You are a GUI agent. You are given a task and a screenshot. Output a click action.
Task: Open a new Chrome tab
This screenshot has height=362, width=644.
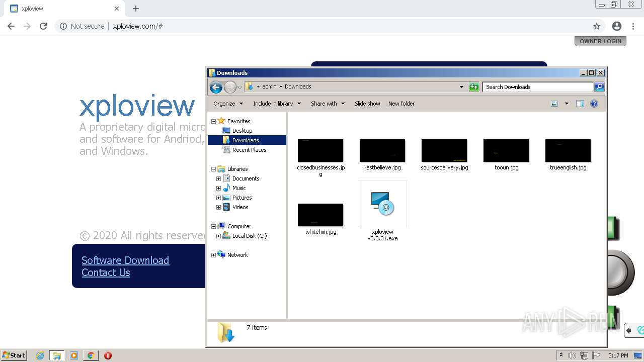click(x=136, y=9)
